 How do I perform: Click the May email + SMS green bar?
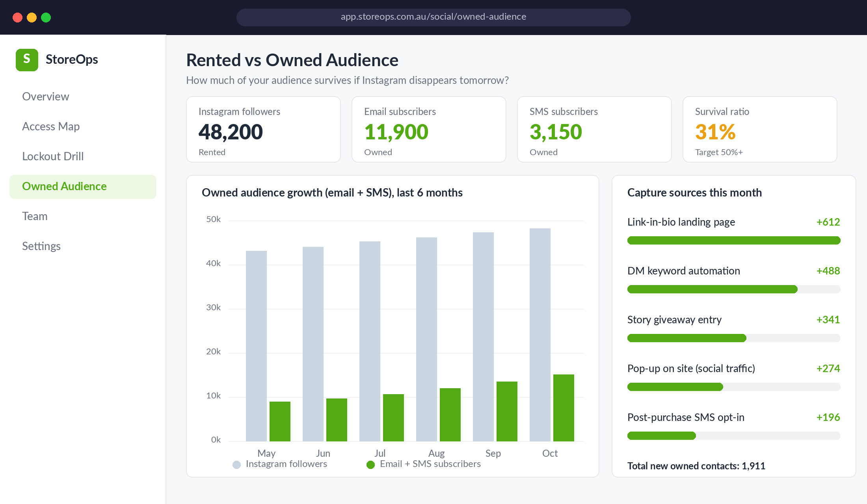coord(280,421)
